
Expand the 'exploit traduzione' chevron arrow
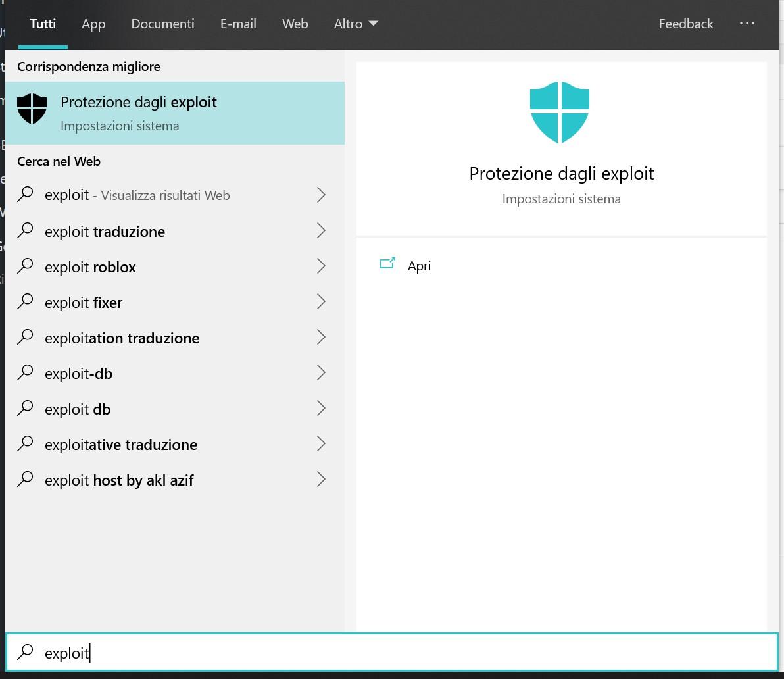321,230
